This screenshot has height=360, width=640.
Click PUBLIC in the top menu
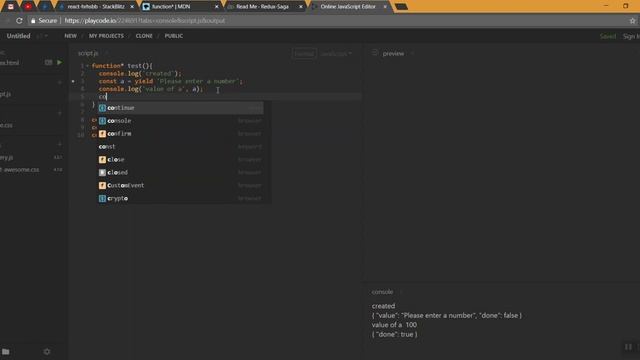click(173, 36)
